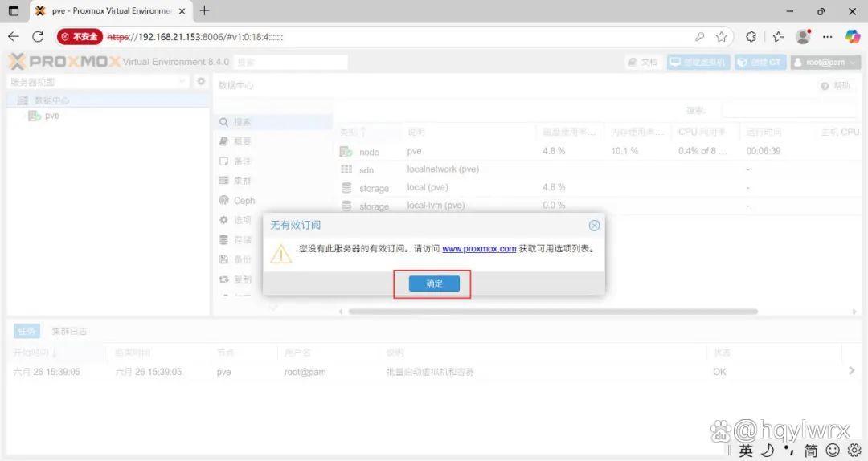Open the server view dropdown
Screen dimensions: 868x461
[x=98, y=82]
